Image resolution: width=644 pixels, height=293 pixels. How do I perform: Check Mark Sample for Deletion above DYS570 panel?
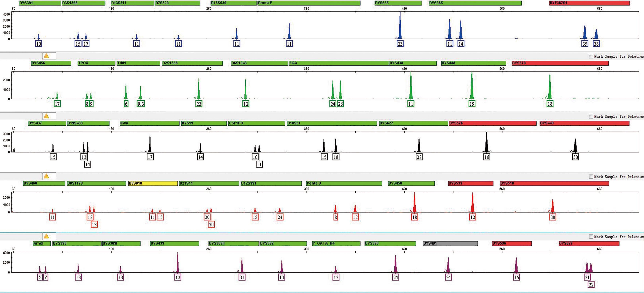coord(591,56)
